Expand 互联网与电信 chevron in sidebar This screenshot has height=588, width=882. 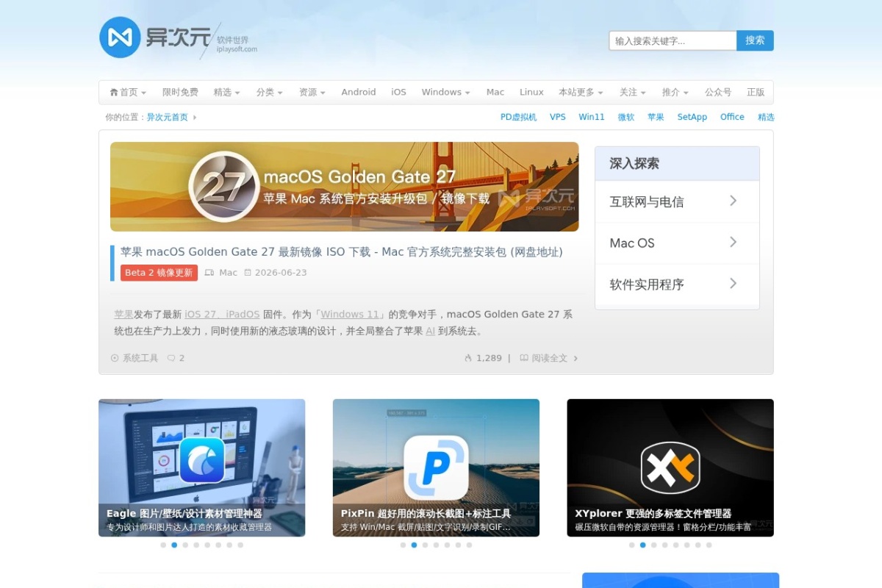pos(733,201)
